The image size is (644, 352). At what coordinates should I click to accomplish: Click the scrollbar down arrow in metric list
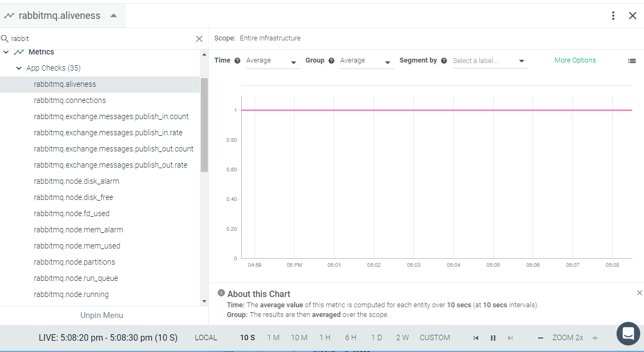204,301
